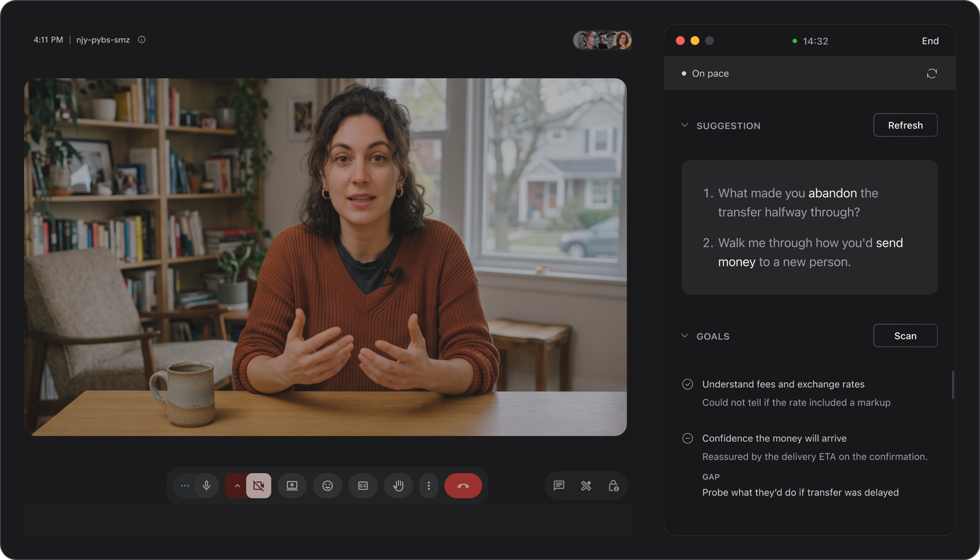Click End in the assistant panel
The height and width of the screenshot is (560, 980).
tap(930, 41)
